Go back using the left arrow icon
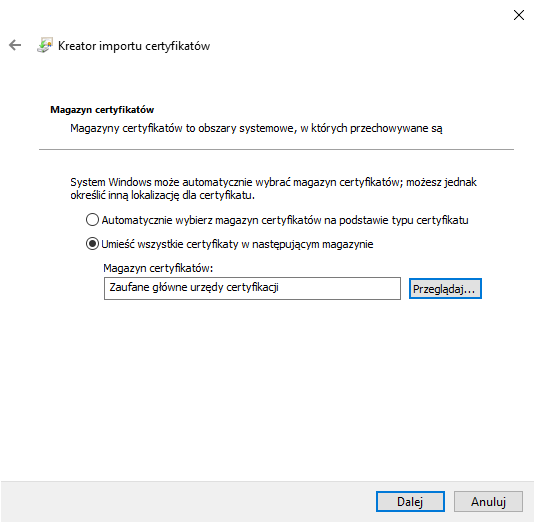This screenshot has height=523, width=535. point(15,45)
